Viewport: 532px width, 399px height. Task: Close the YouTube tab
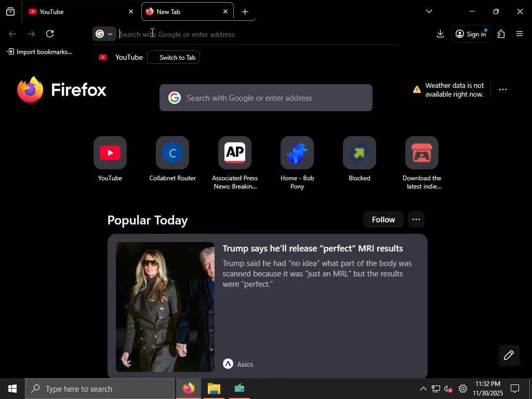(x=131, y=12)
